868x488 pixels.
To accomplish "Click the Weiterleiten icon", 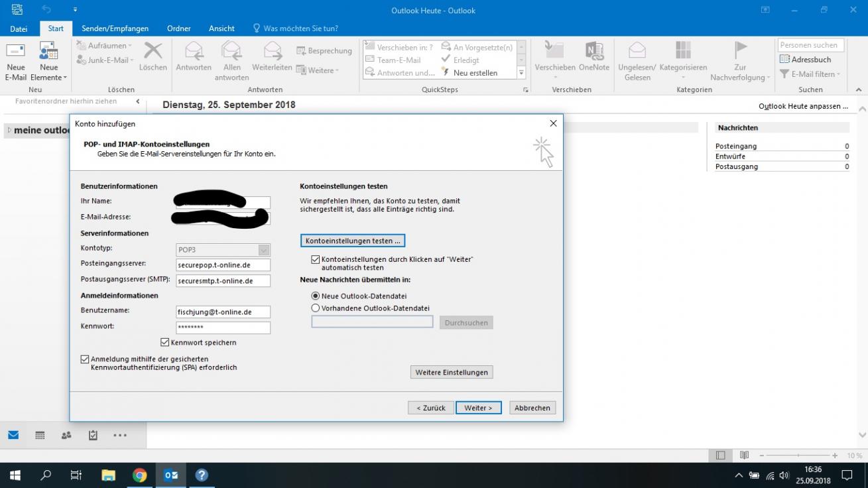I will [x=272, y=51].
